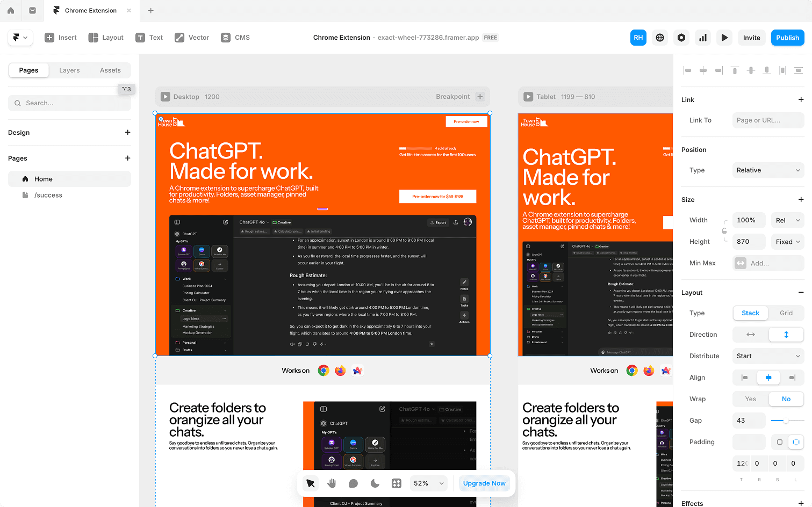Set Align to center
812x507 pixels.
click(768, 378)
